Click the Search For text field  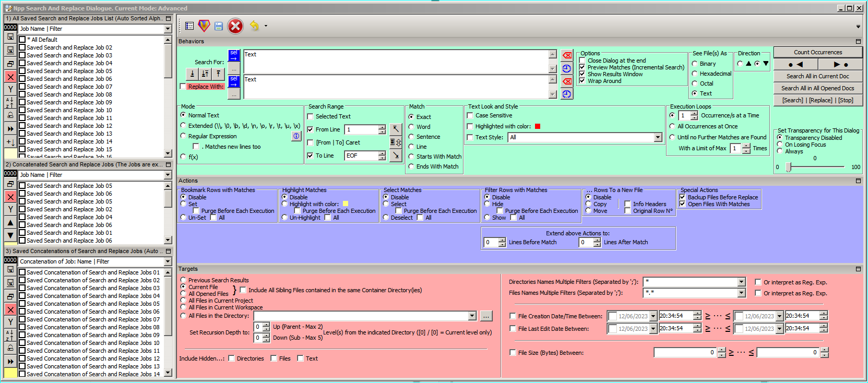coord(396,62)
